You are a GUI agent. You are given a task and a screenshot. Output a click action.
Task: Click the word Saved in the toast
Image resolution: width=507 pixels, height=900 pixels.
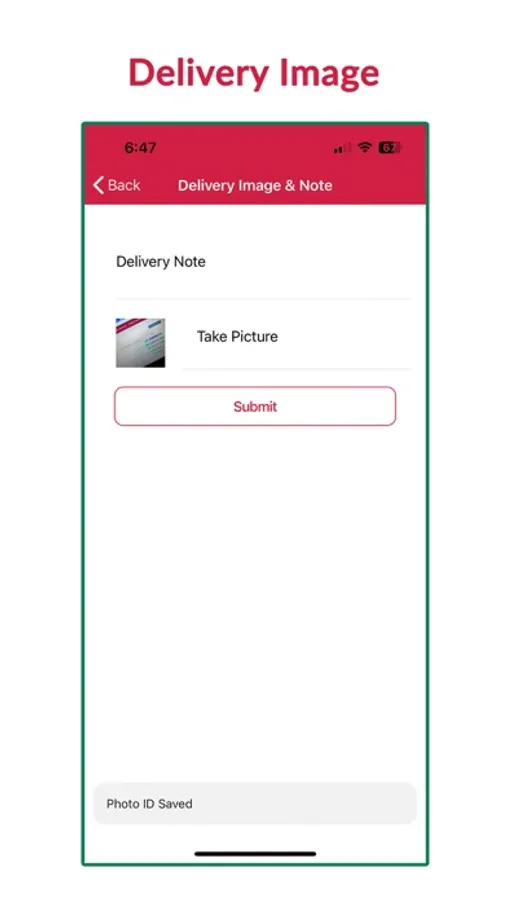point(175,804)
